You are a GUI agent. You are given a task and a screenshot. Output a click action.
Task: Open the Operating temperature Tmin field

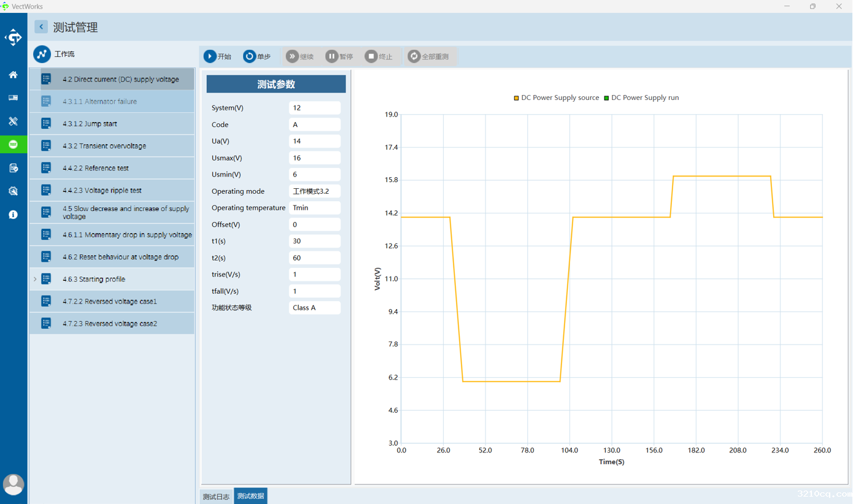coord(314,208)
